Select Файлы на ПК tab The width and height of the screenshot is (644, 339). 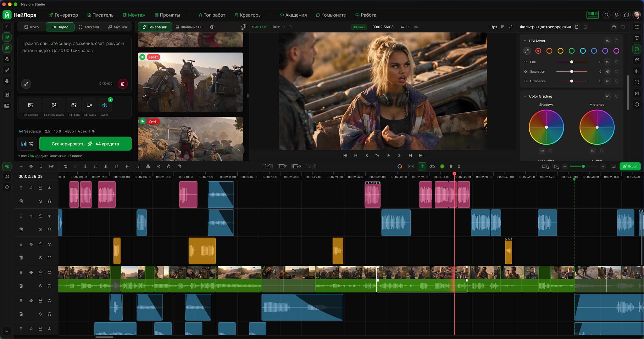click(189, 27)
